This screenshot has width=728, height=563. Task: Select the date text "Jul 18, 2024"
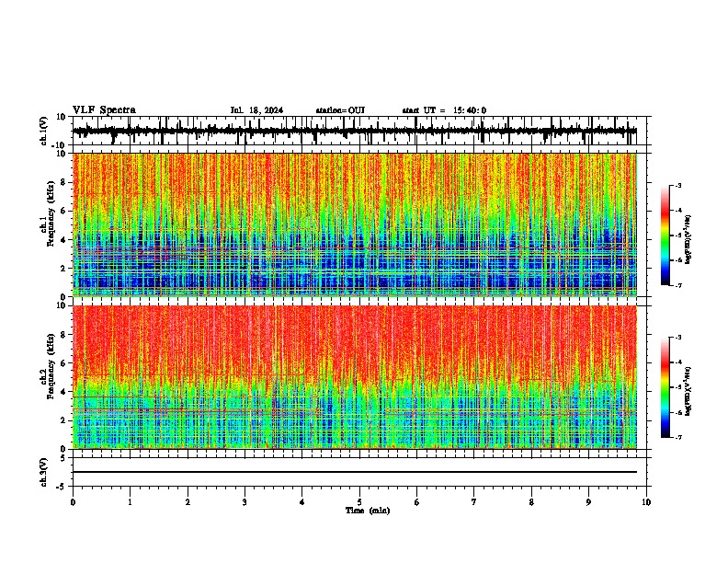[x=256, y=110]
